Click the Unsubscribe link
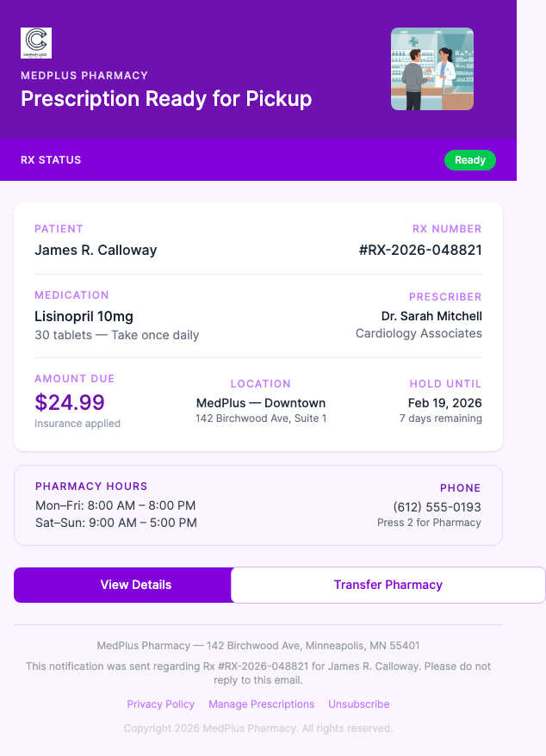 click(358, 703)
